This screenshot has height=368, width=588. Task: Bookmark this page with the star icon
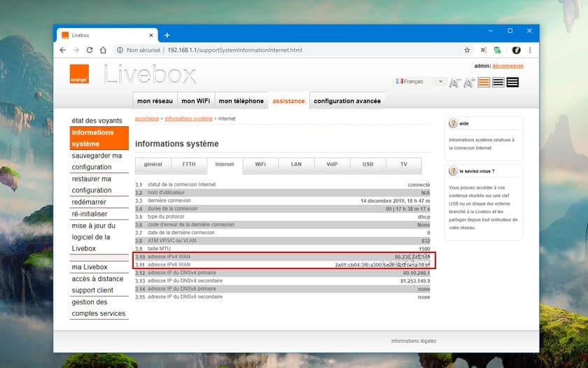(467, 50)
